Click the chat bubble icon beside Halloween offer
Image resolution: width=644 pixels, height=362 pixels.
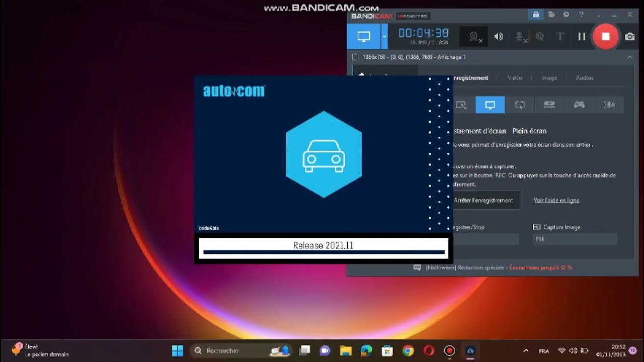pos(417,267)
